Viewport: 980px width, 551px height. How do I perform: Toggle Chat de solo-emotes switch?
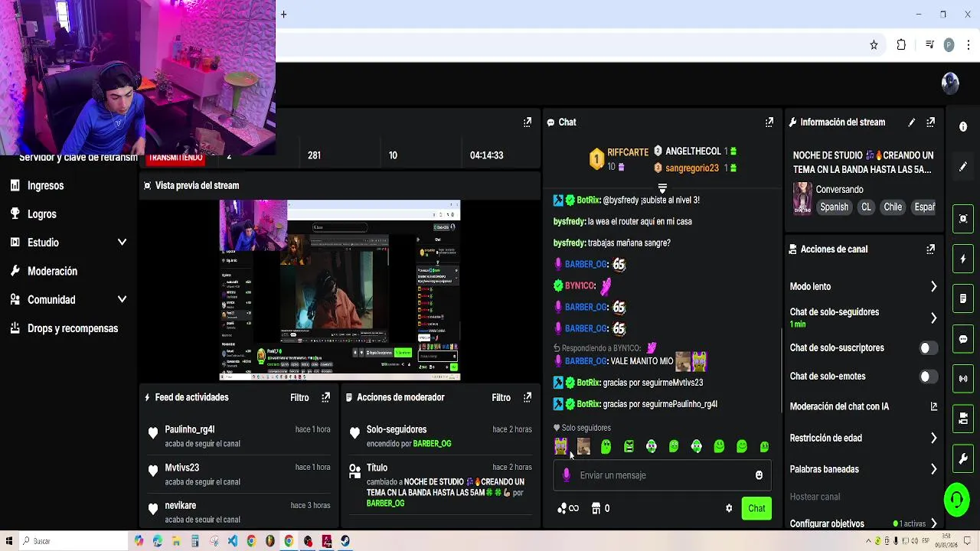click(x=927, y=377)
